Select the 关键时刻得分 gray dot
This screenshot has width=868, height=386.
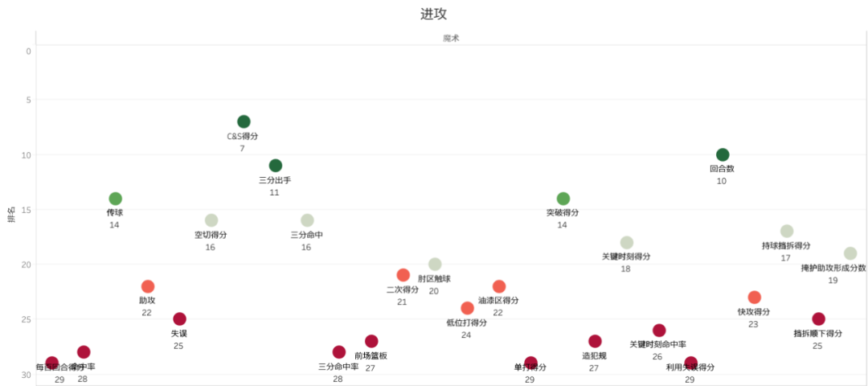[x=627, y=242]
